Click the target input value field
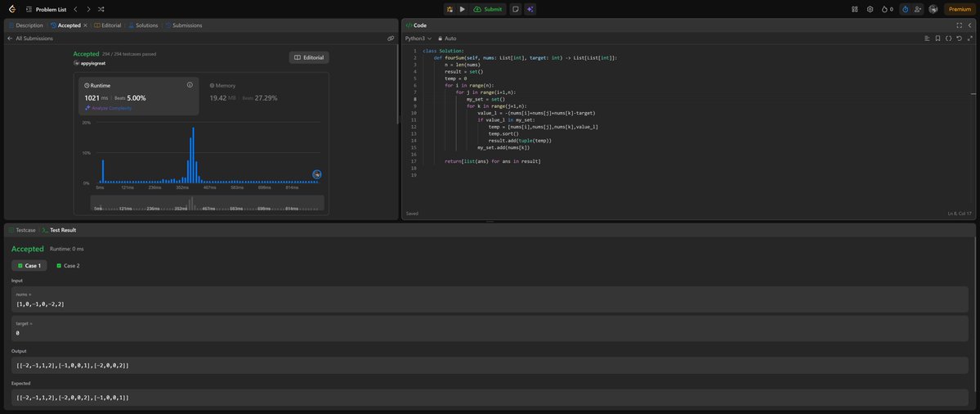Screen dimensions: 980x414 pyautogui.click(x=490, y=328)
